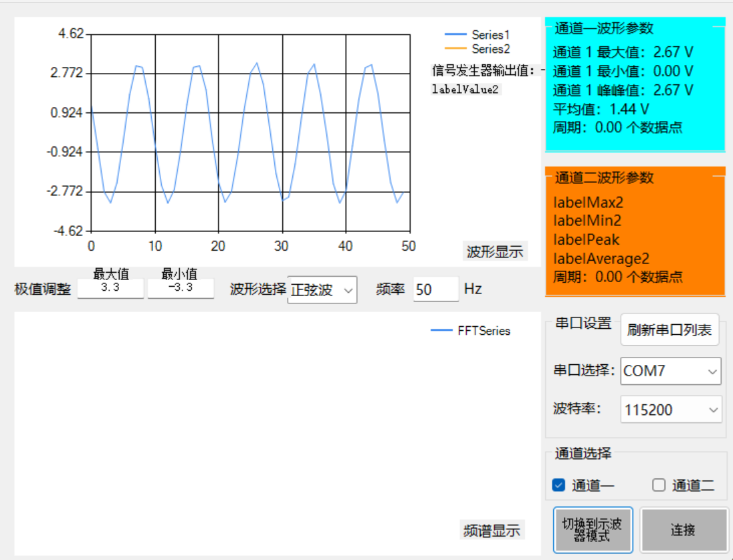Select the 通道 1 峰峰值 reading
Viewport: 733px width, 560px height.
coord(623,90)
